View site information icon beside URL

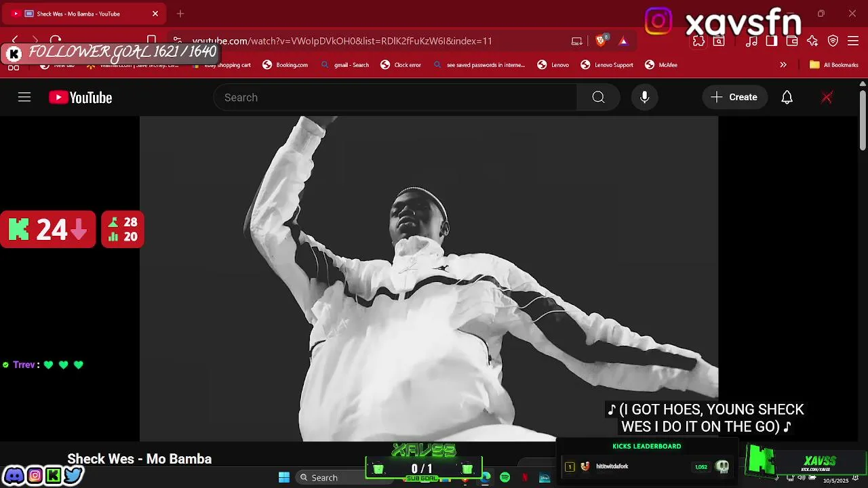click(177, 41)
